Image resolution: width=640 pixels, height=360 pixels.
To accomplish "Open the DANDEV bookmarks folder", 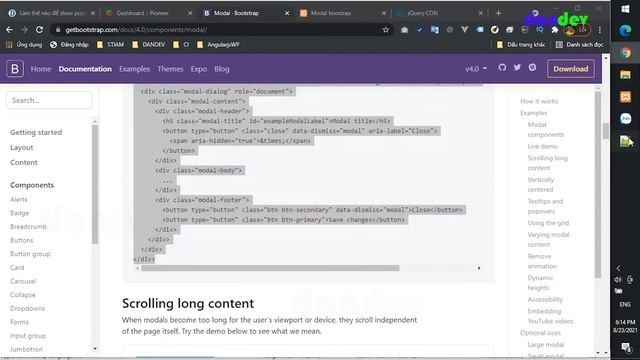I will coord(149,44).
